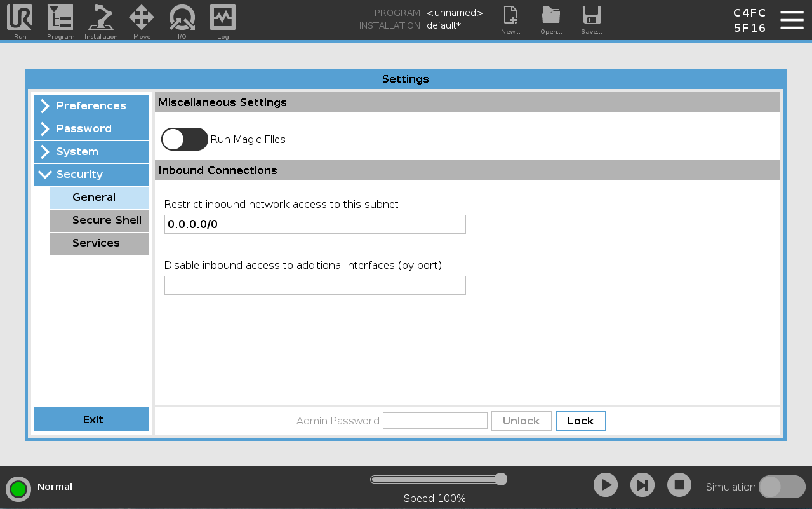Expand the System settings section

[x=91, y=151]
